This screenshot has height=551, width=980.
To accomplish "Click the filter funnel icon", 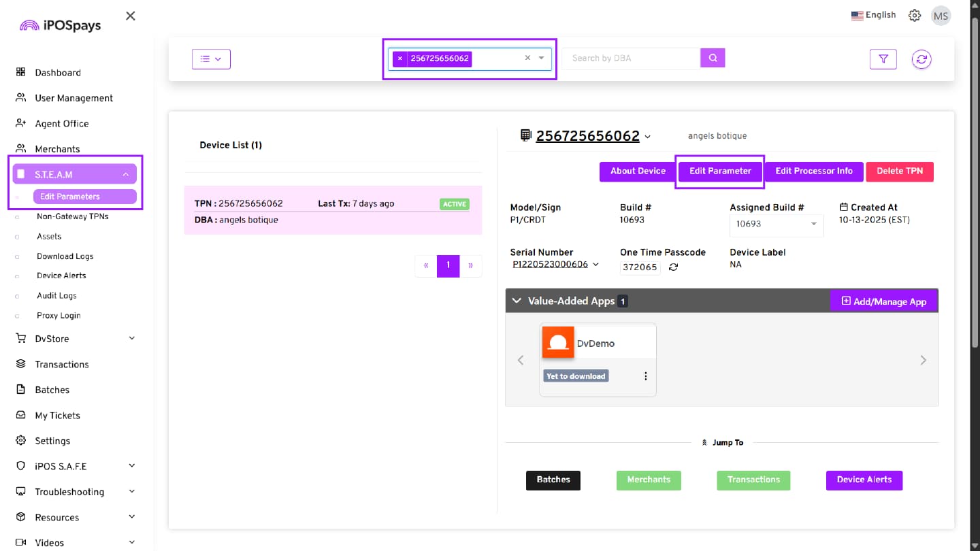I will point(883,59).
